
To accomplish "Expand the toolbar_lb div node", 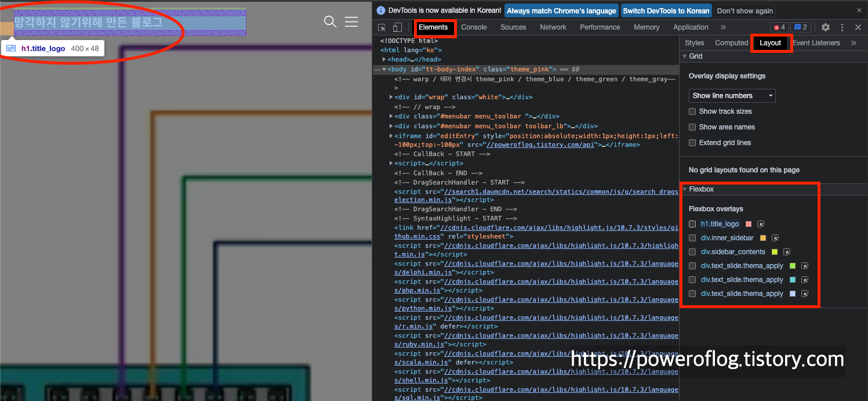I will [391, 126].
